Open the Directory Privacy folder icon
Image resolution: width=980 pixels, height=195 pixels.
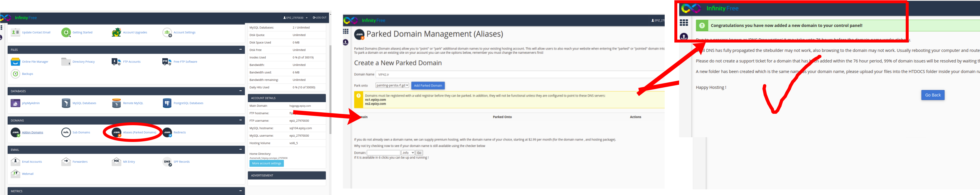pyautogui.click(x=66, y=62)
